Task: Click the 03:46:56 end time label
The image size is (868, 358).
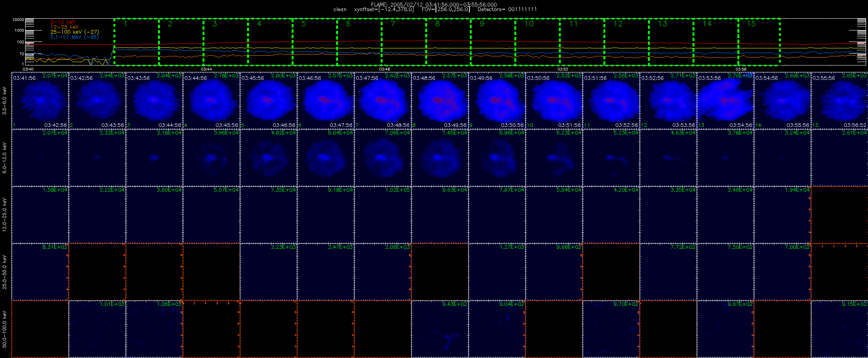Action: (284, 125)
